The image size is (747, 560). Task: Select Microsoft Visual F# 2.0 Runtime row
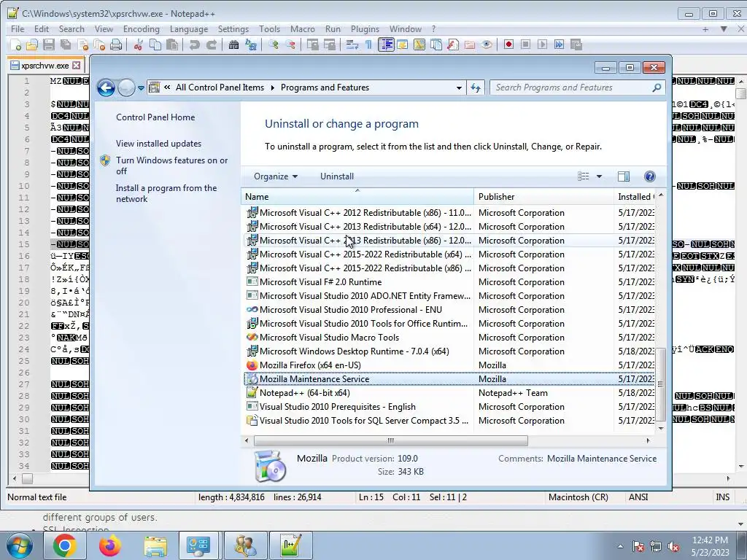[449, 282]
